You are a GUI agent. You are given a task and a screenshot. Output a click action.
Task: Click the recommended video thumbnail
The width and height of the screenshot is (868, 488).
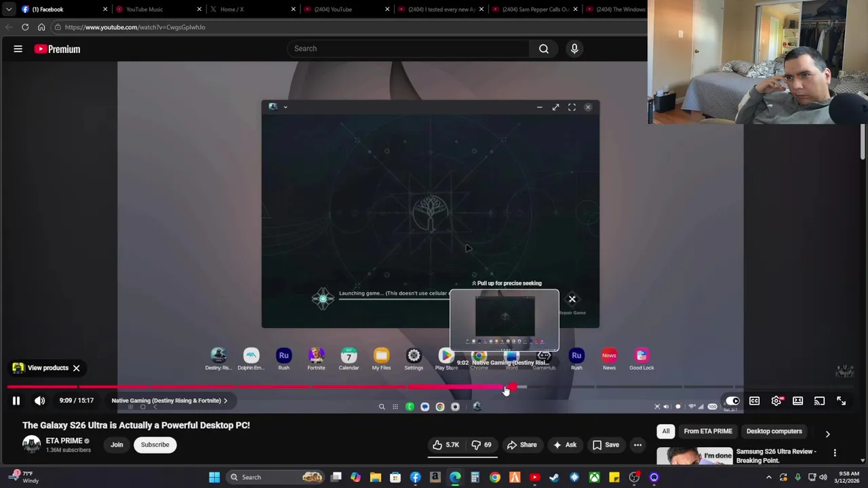pos(694,455)
